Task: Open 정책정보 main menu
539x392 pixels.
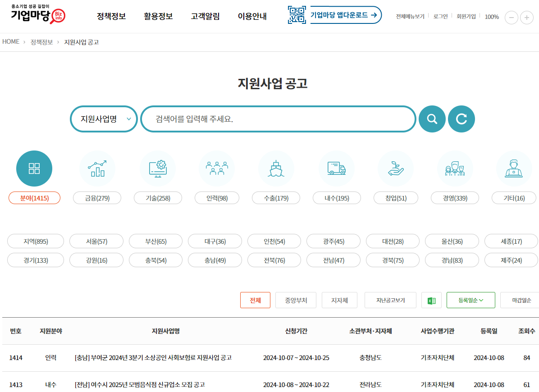Action: click(111, 16)
